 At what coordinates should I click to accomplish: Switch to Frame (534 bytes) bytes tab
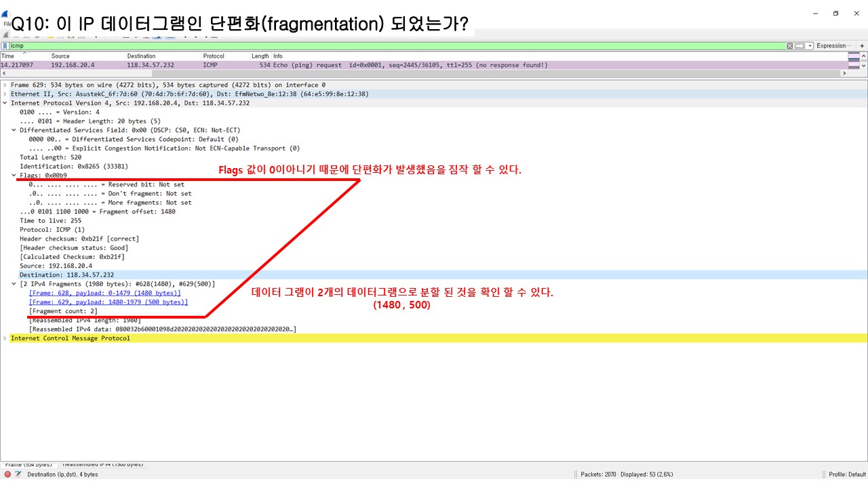coord(28,465)
